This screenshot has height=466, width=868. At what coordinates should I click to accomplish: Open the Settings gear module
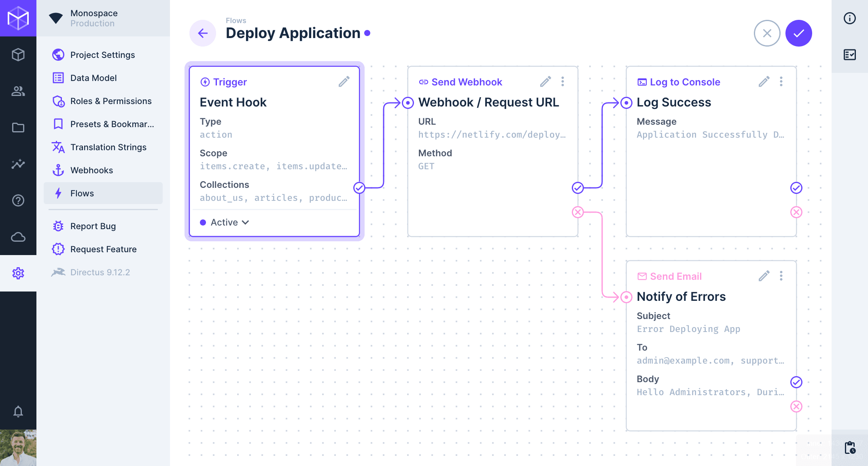click(18, 273)
